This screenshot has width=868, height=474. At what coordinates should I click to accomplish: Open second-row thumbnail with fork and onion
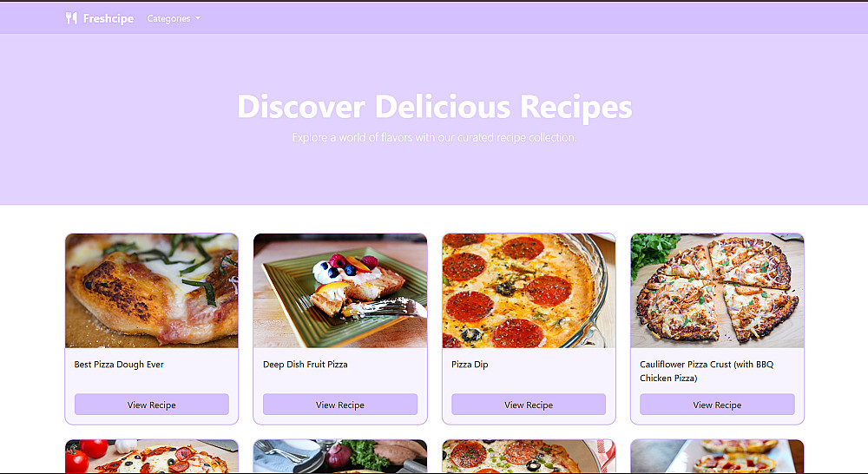[340, 457]
